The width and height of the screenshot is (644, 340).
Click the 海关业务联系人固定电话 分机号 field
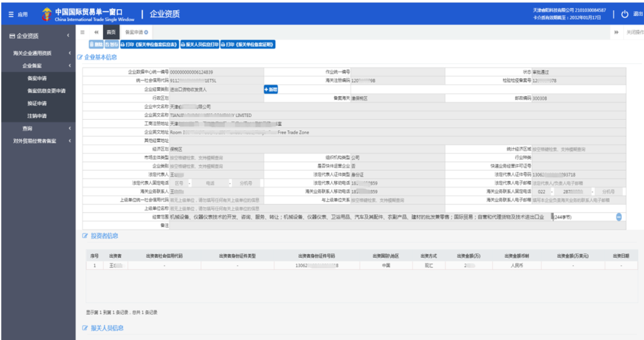click(x=608, y=191)
